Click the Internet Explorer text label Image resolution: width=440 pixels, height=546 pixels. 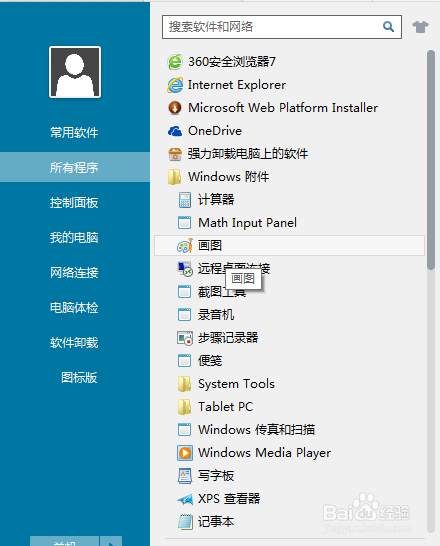[x=237, y=85]
